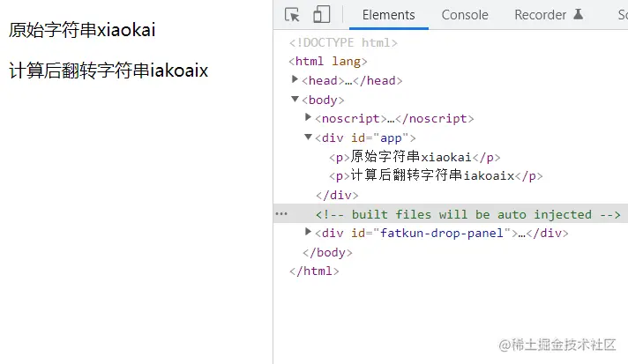Viewport: 628px width, 364px height.
Task: Select the paragraph node containing xiaokai
Action: click(x=415, y=157)
